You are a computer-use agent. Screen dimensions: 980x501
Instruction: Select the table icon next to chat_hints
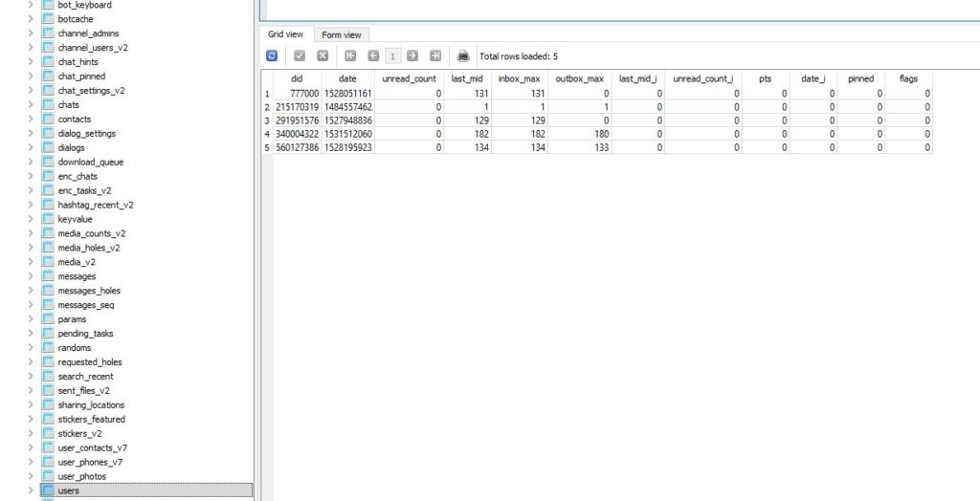tap(48, 62)
